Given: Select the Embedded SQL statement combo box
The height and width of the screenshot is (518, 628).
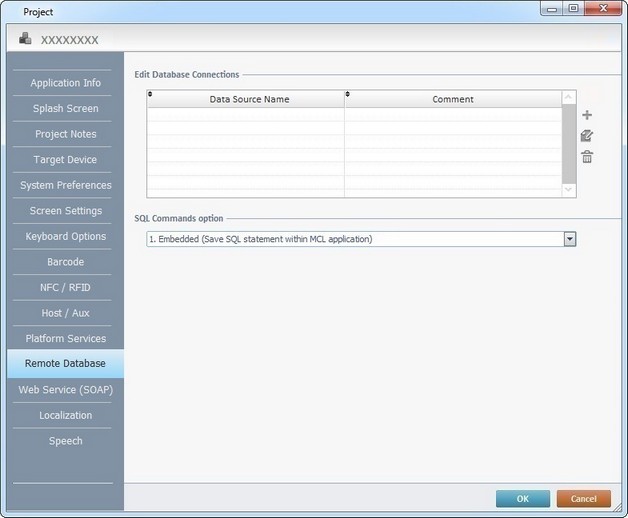Looking at the screenshot, I should [x=361, y=239].
